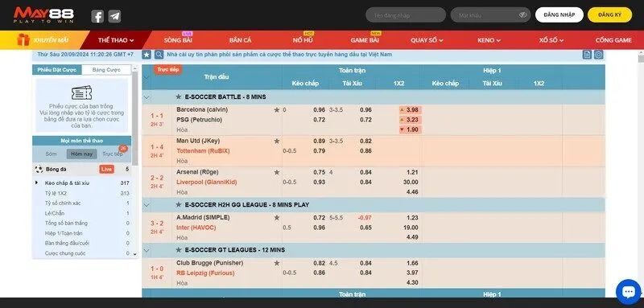Screen dimensions: 644x308
Task: Open the Facebook icon in header
Action: point(97,16)
